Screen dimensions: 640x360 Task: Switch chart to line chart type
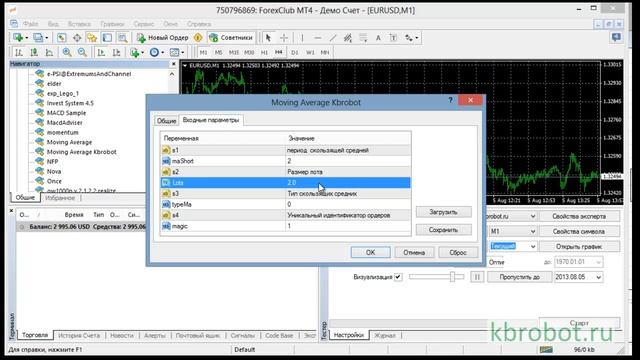(49, 53)
